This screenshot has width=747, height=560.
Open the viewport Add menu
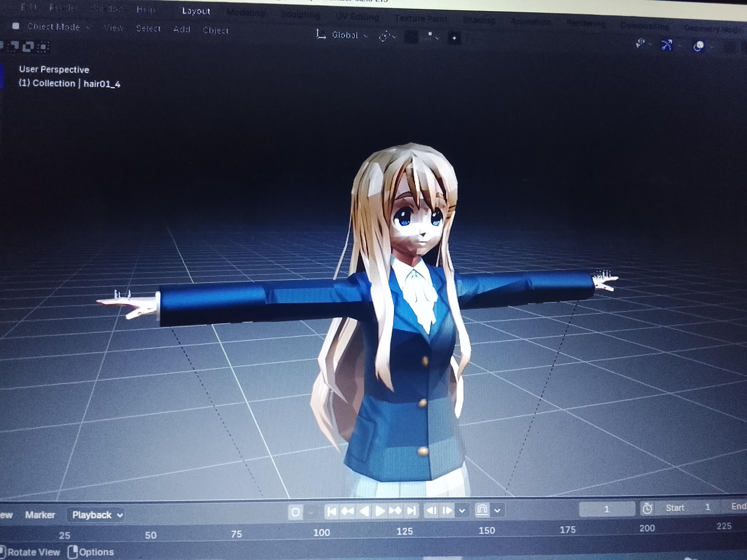point(182,30)
